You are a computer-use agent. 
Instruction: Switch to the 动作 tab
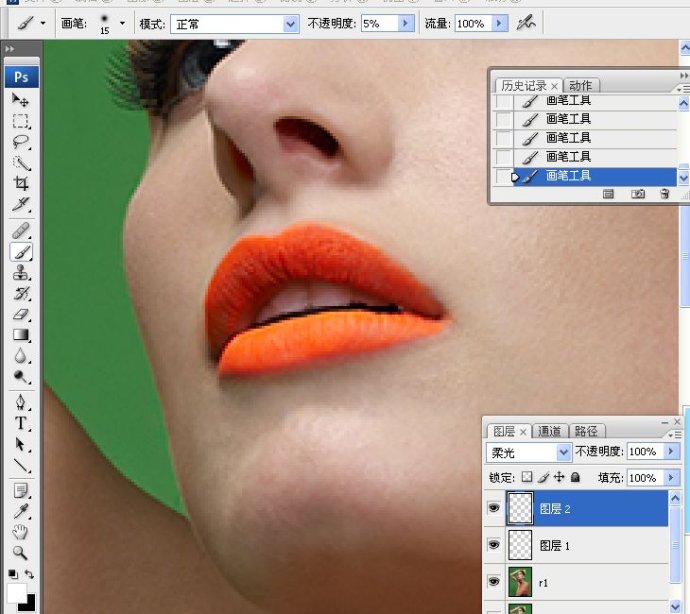pos(580,85)
